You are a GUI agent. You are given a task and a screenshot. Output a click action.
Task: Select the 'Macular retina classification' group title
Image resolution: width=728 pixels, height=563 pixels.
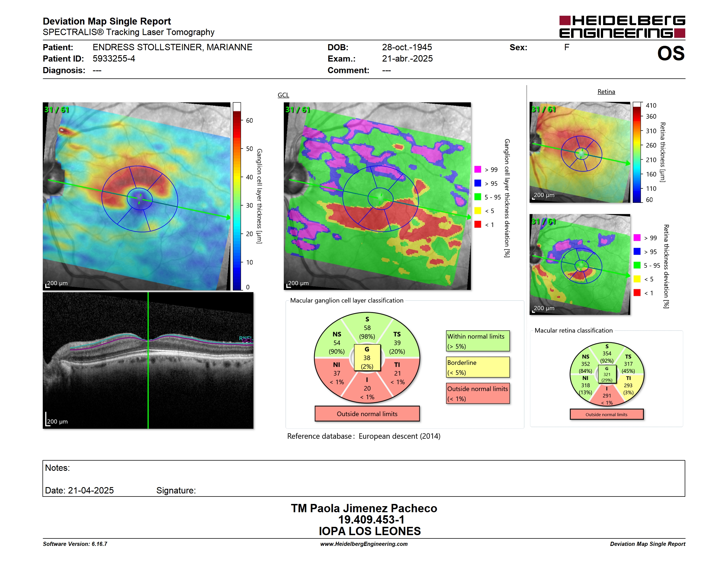point(573,331)
